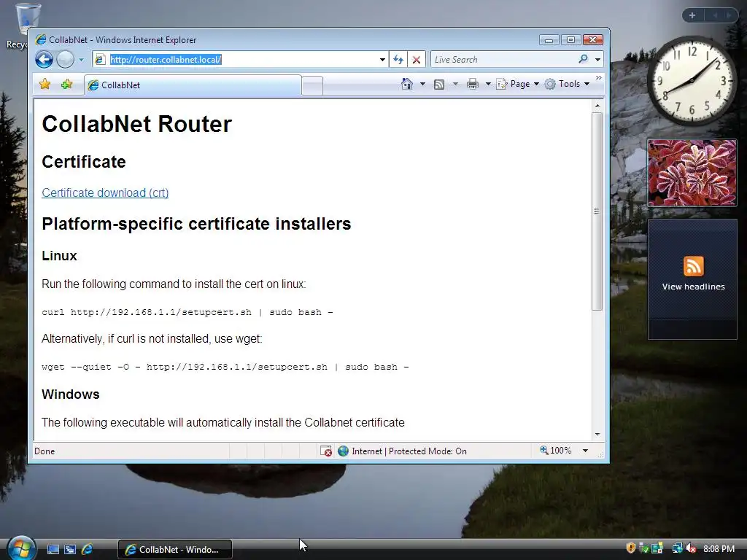
Task: Click the sidebar add gadgets plus button
Action: (692, 15)
